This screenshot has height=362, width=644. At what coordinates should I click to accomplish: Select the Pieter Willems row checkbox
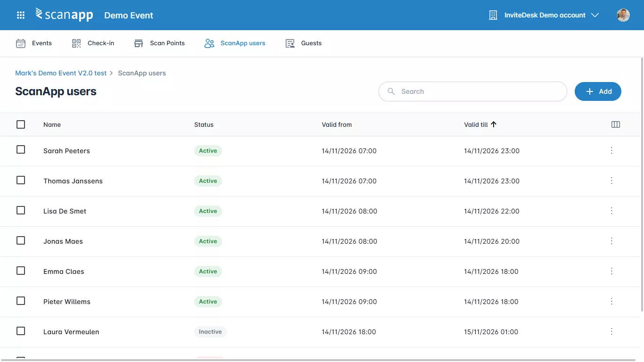(21, 301)
